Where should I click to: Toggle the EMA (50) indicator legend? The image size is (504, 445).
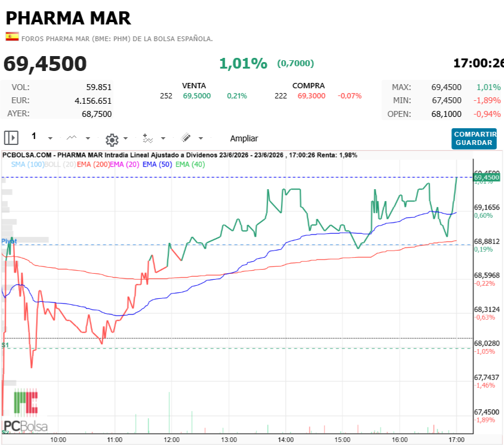tap(157, 165)
